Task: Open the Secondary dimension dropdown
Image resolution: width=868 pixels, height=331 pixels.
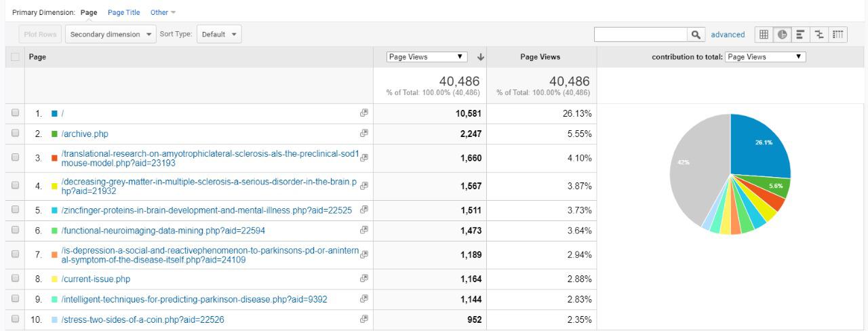Action: pyautogui.click(x=111, y=34)
